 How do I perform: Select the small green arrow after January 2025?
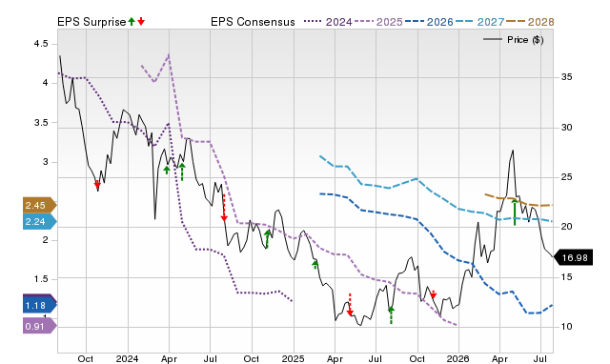tap(315, 265)
